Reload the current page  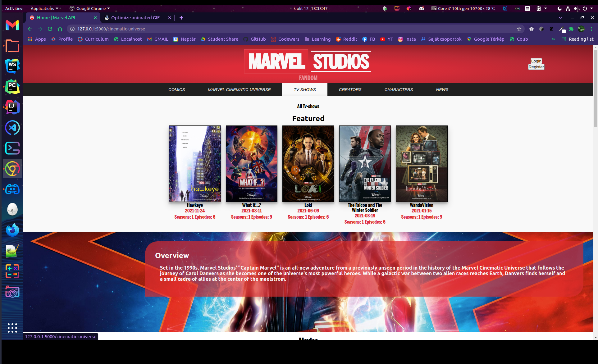[x=50, y=29]
